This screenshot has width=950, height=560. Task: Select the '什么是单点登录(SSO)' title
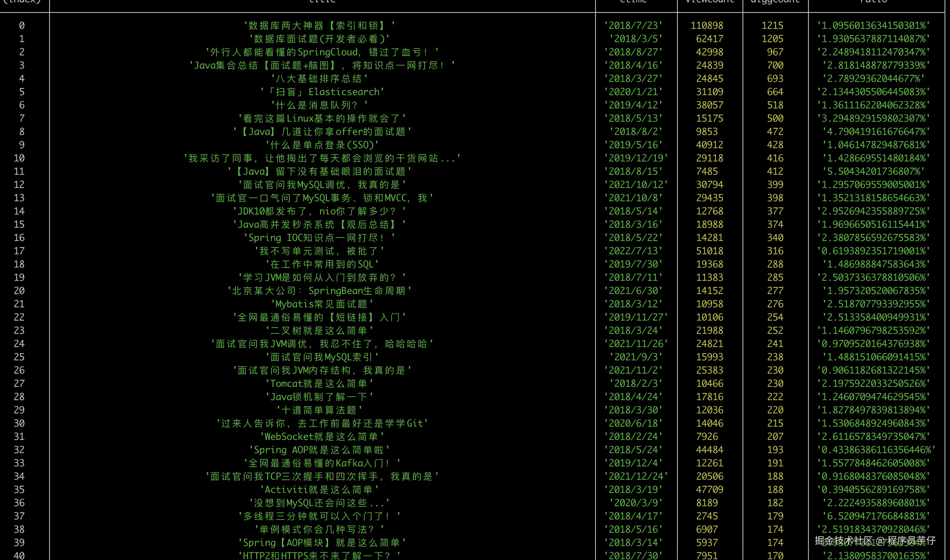322,145
